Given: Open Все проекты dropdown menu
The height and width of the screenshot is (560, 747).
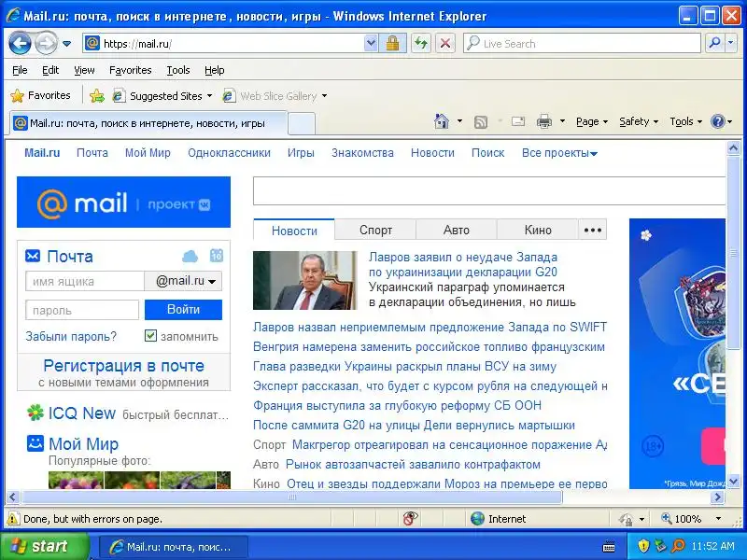Looking at the screenshot, I should pyautogui.click(x=559, y=153).
